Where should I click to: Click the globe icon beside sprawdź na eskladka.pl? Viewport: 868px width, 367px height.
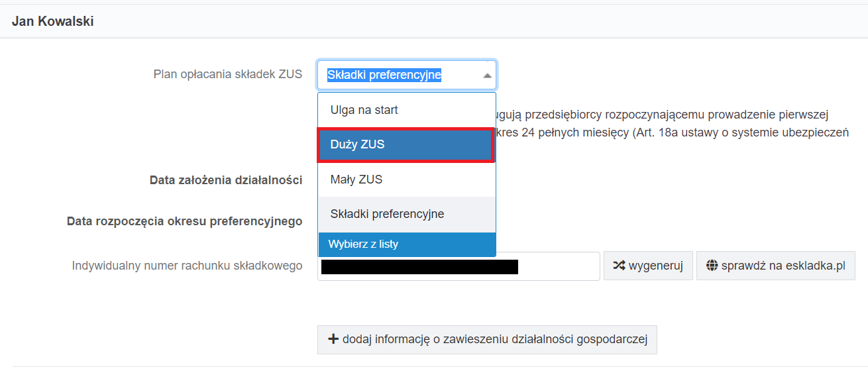[712, 266]
